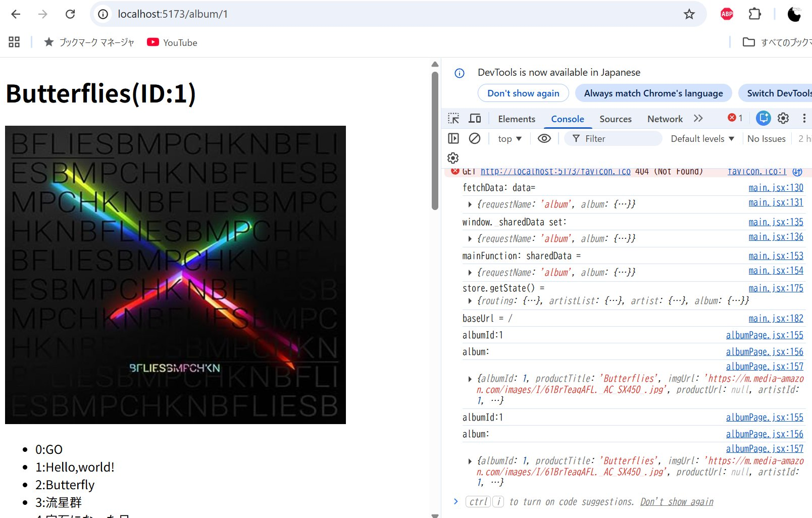Click the Switch DevTools button

click(776, 93)
